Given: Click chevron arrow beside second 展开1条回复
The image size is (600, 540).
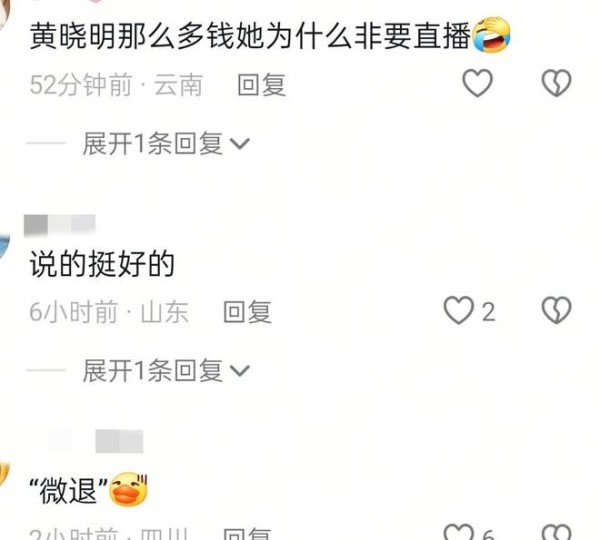Looking at the screenshot, I should point(240,371).
